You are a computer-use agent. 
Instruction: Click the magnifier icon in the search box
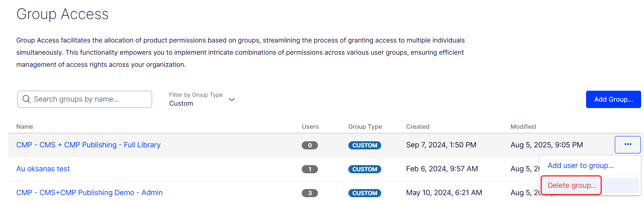(26, 99)
